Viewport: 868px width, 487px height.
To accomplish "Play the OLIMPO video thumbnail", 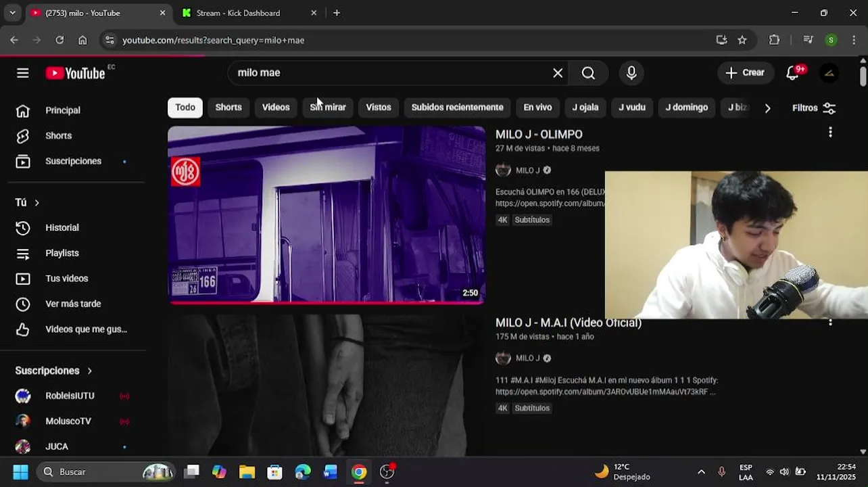I will [x=327, y=214].
